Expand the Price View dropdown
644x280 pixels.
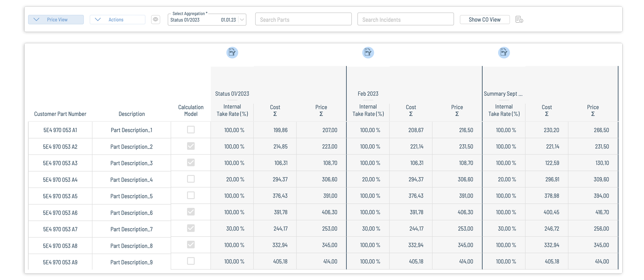(x=56, y=20)
